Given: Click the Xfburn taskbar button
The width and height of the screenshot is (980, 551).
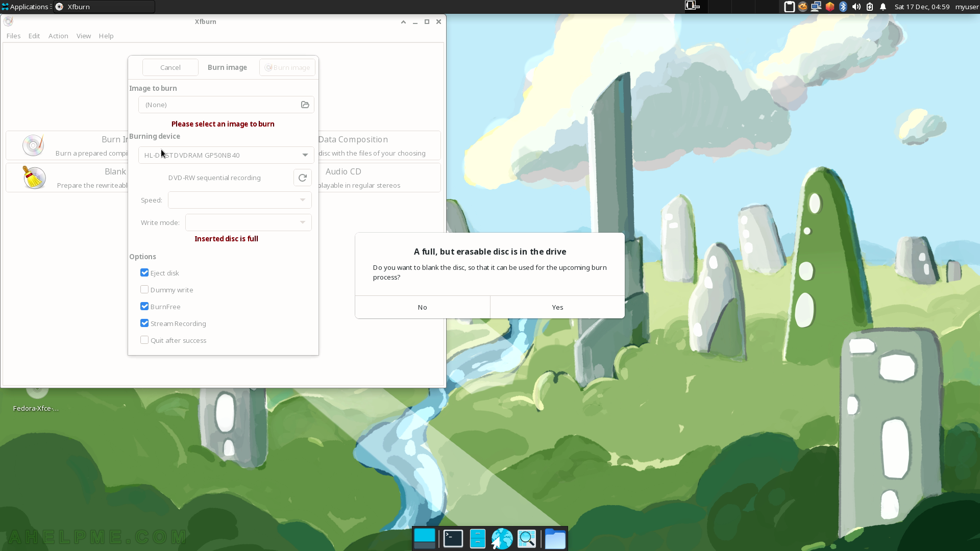Looking at the screenshot, I should click(x=104, y=7).
